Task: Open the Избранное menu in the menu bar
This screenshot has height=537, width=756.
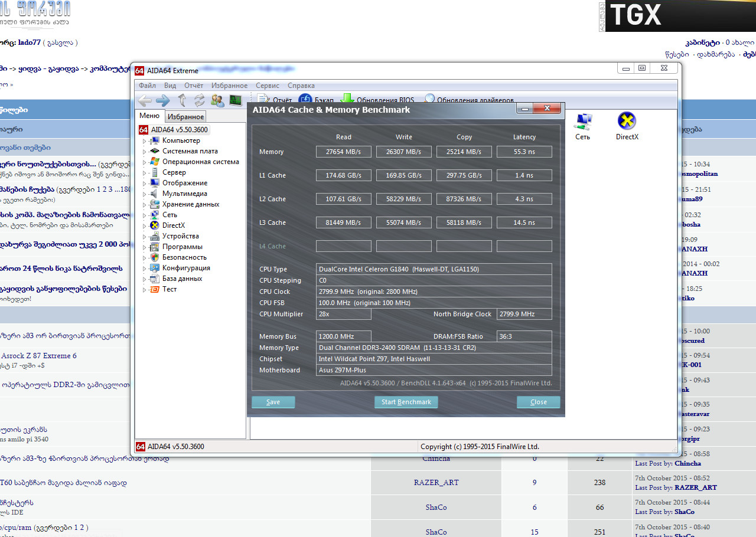Action: tap(230, 86)
